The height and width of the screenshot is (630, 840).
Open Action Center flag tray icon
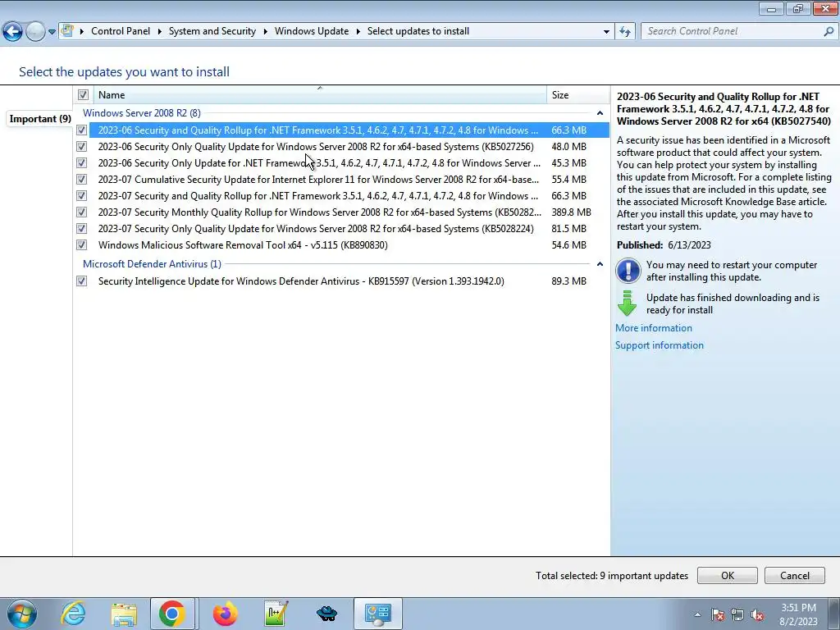tap(718, 615)
